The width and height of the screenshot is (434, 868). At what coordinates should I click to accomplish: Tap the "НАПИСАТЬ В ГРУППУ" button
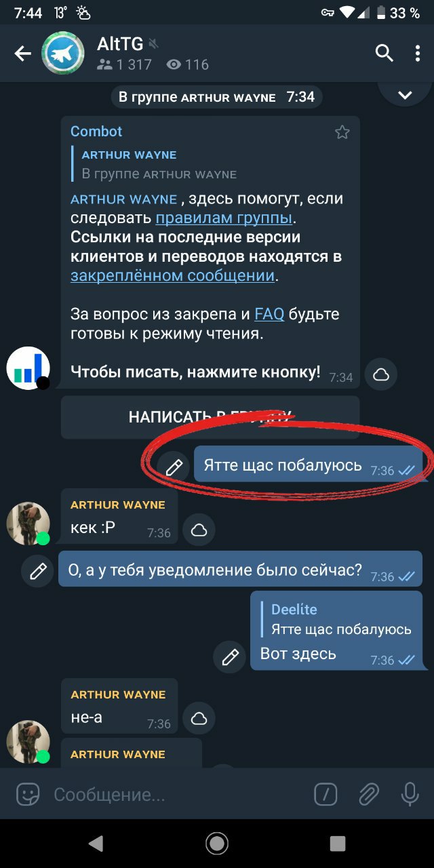[x=210, y=417]
